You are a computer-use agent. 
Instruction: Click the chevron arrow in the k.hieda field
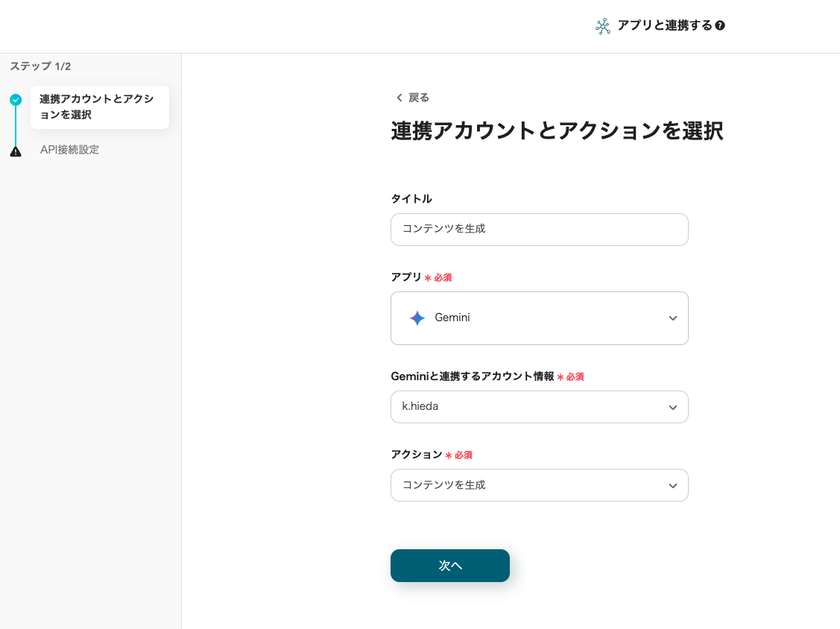672,408
